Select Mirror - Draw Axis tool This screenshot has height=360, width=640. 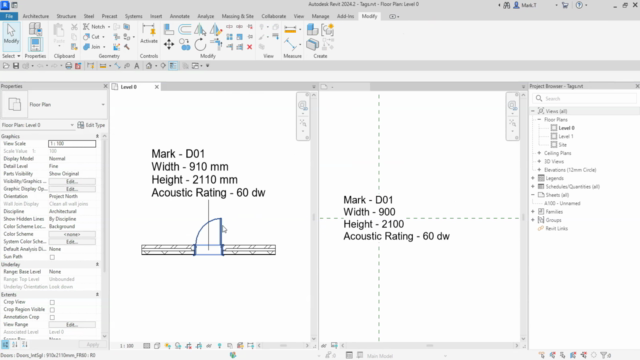pyautogui.click(x=215, y=29)
